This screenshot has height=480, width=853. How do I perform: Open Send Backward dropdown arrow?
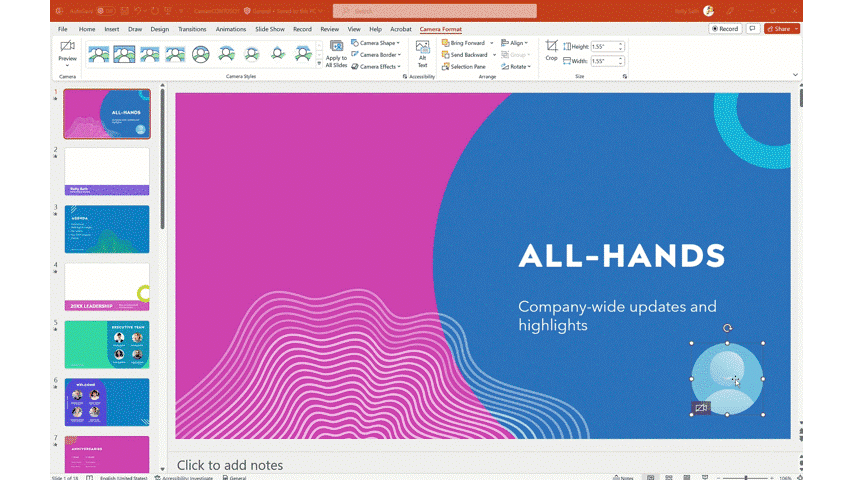click(494, 55)
